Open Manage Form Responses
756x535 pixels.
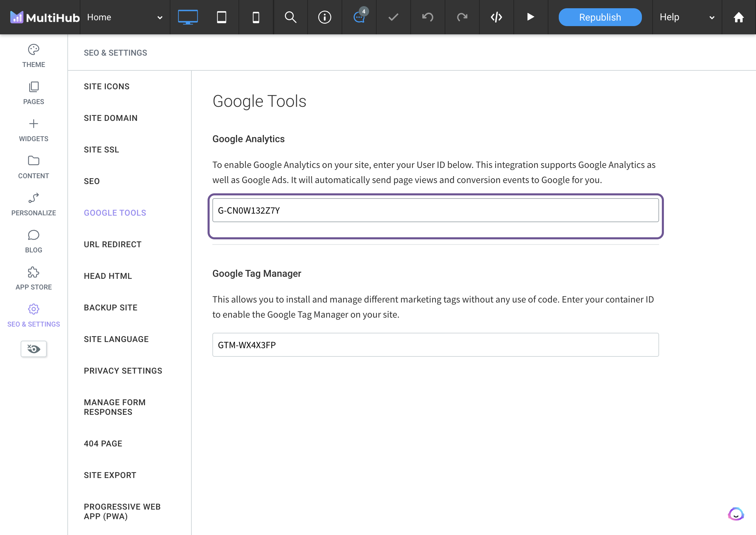(115, 407)
